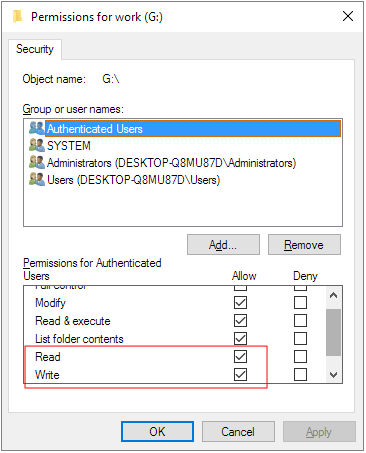Click the SYSTEM user group icon

[x=37, y=145]
